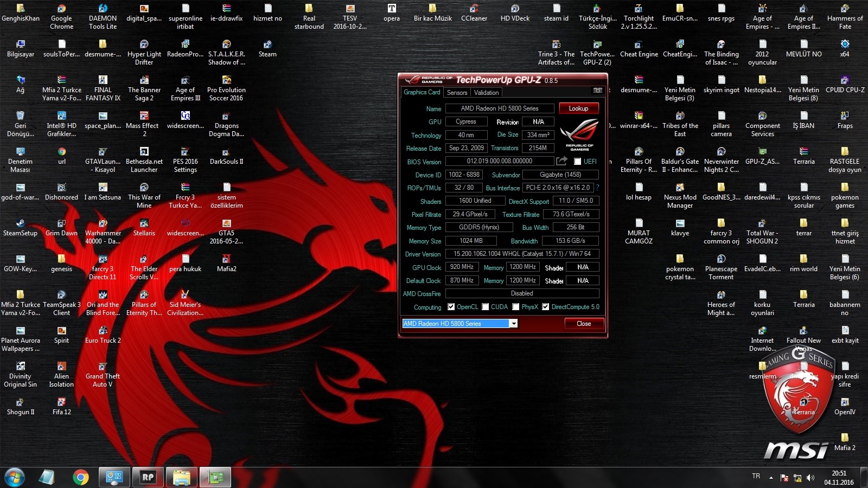Select the Mafia 2 folder icon
Image resolution: width=868 pixels, height=488 pixels.
click(845, 442)
